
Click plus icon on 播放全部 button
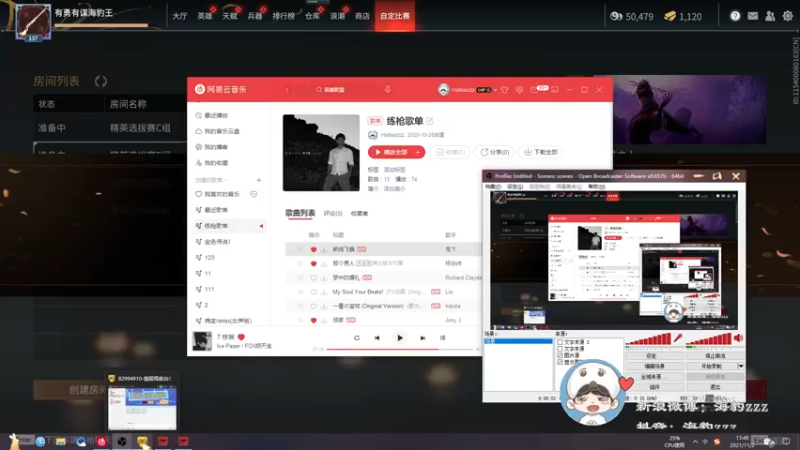pos(417,152)
